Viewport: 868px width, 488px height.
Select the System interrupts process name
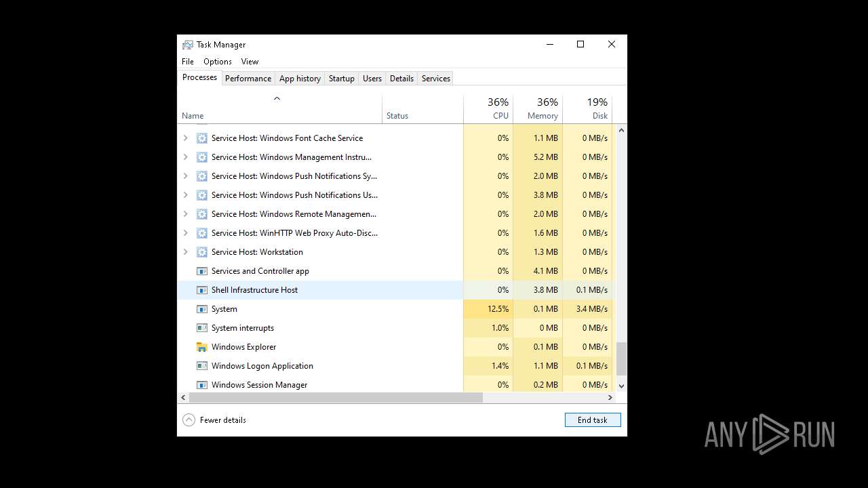[243, 328]
